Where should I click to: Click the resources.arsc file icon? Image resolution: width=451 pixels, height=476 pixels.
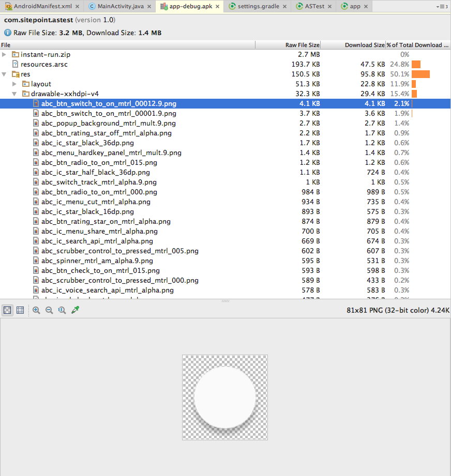(16, 64)
